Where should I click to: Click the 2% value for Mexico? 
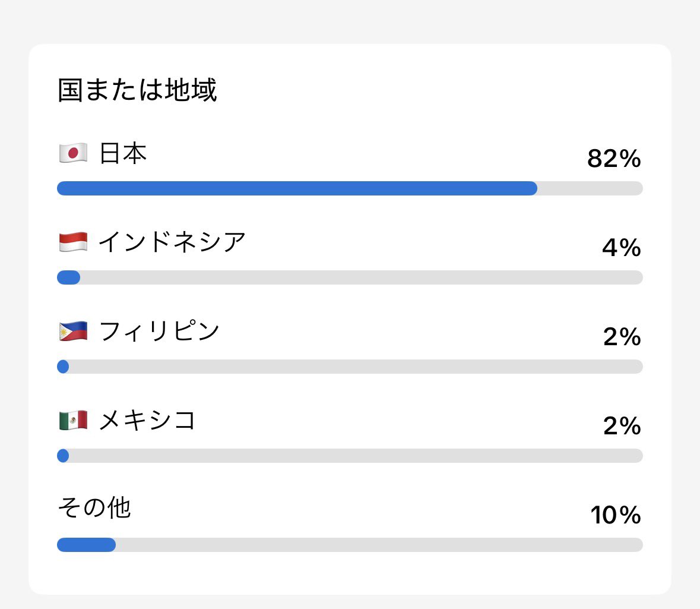click(622, 426)
